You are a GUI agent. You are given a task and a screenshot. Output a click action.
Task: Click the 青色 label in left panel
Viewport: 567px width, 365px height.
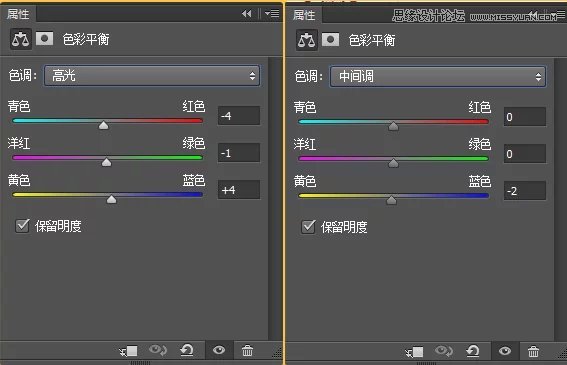19,106
